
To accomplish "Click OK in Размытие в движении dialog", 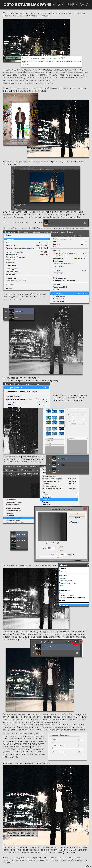I will (77, 514).
